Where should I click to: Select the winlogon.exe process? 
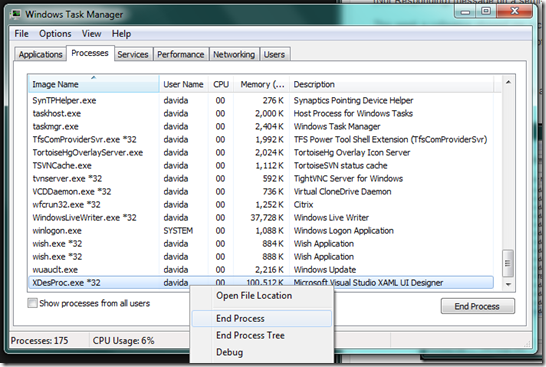click(261, 231)
